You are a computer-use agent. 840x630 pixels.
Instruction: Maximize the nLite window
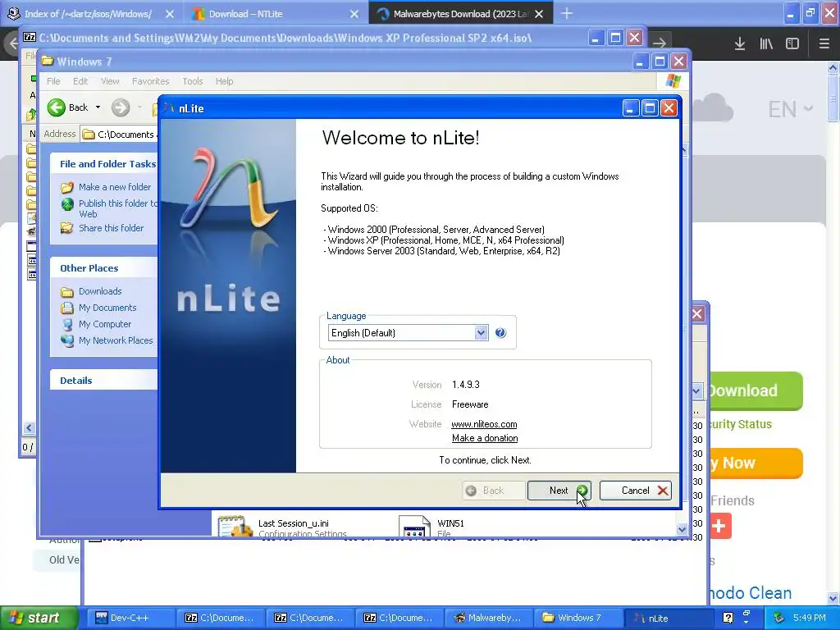(x=650, y=108)
